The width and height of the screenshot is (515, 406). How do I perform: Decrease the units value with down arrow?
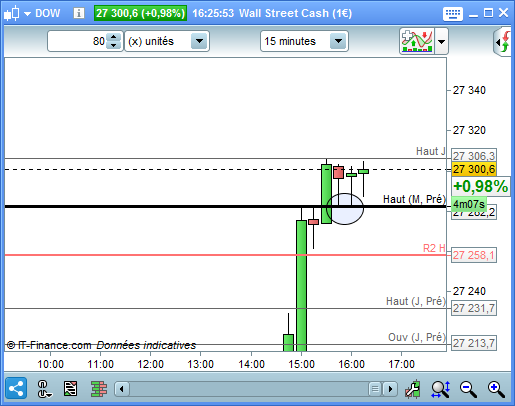tap(114, 45)
